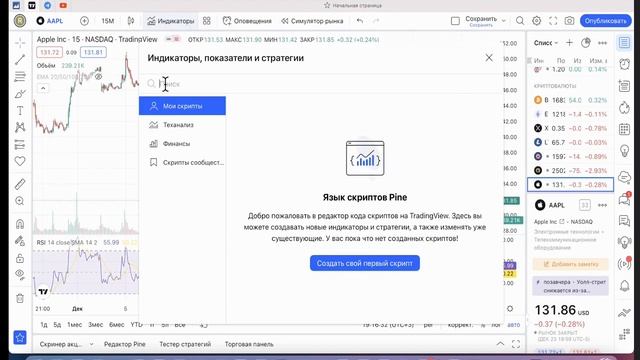The width and height of the screenshot is (640, 360).
Task: Click the blue star favorites toolbar button
Action: click(x=20, y=337)
